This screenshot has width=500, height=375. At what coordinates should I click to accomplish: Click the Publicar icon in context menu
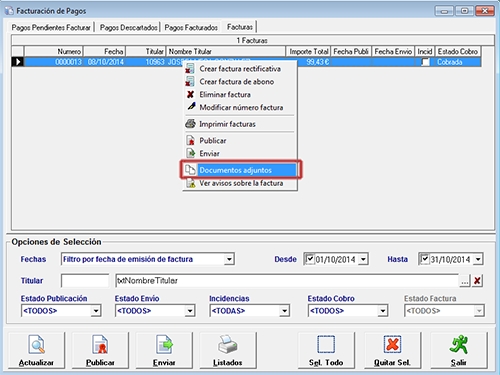pyautogui.click(x=190, y=141)
